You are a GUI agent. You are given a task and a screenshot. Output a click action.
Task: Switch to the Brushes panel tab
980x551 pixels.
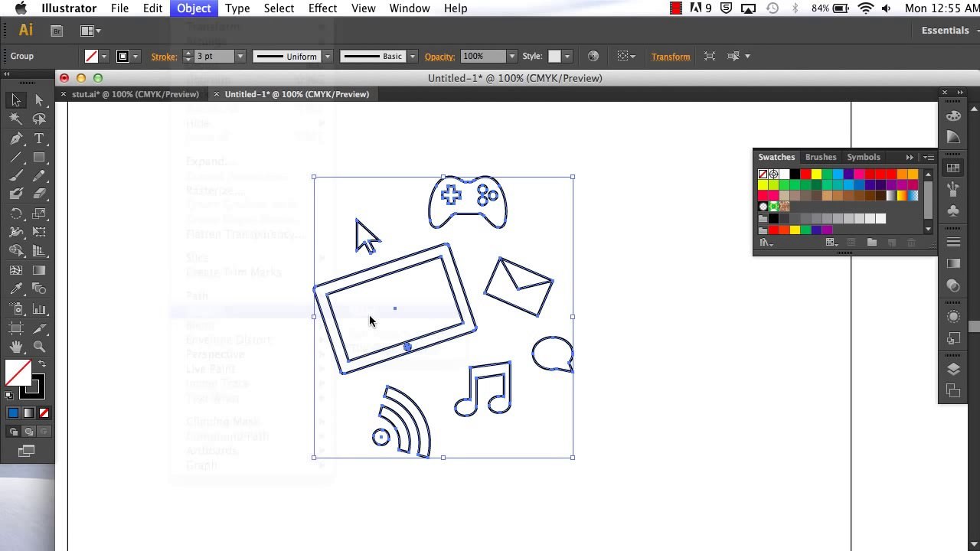click(821, 157)
